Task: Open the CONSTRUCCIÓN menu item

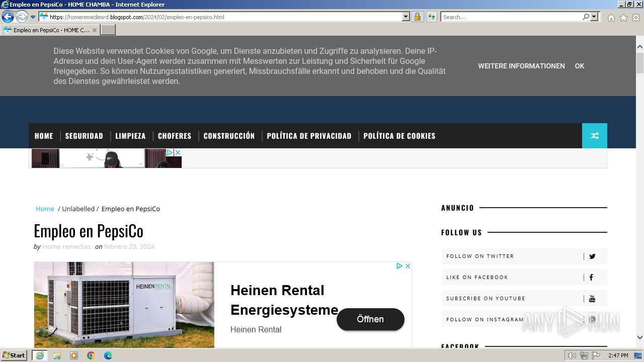Action: (x=229, y=136)
